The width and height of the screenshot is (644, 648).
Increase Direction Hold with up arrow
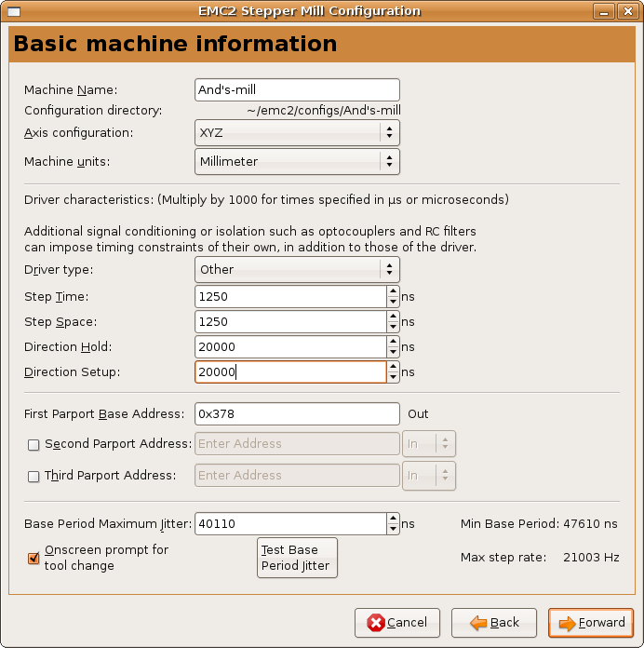[393, 342]
